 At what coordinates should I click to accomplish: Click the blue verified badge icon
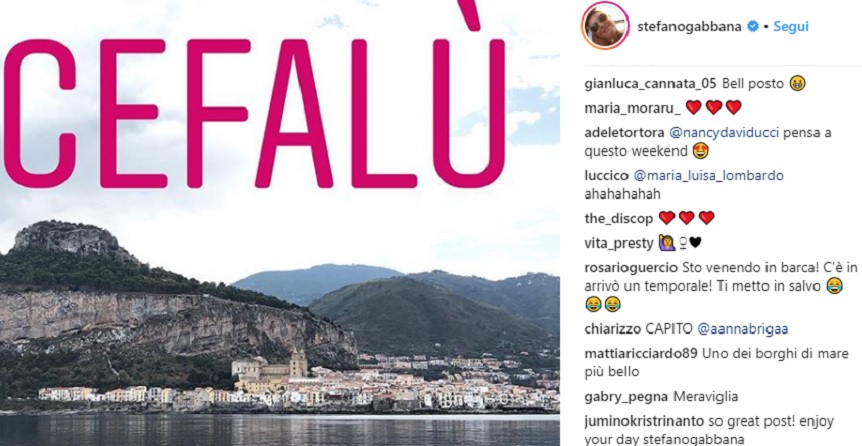(x=753, y=26)
